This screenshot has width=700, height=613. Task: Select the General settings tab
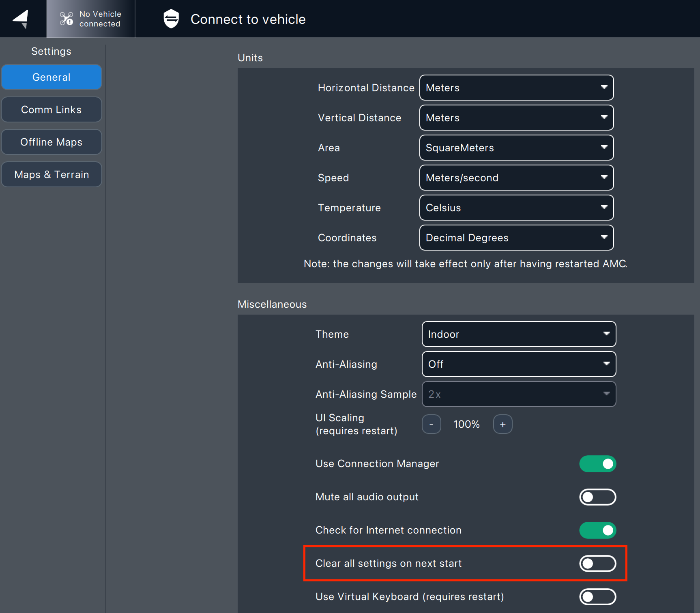coord(52,77)
